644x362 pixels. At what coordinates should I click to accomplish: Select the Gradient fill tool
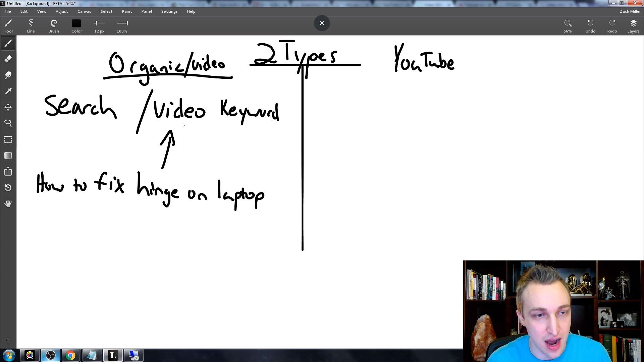tap(8, 155)
